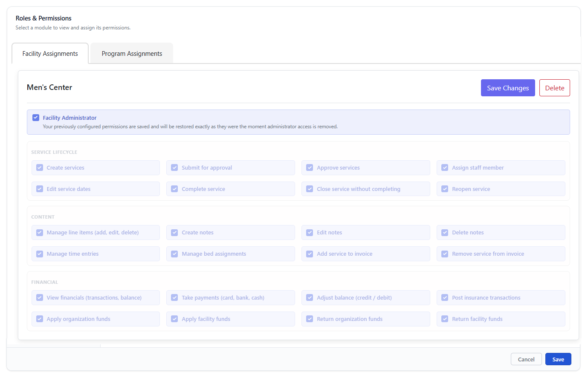Toggle the Create services checkbox
The image size is (588, 381).
(40, 167)
